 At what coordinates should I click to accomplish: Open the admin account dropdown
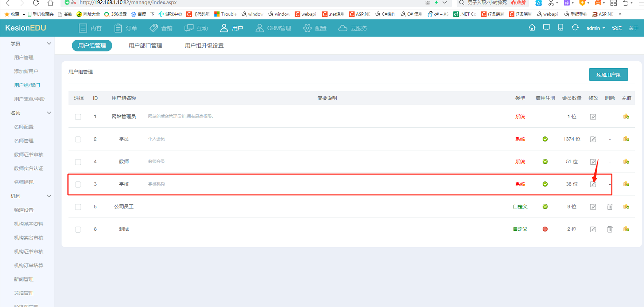tap(595, 28)
